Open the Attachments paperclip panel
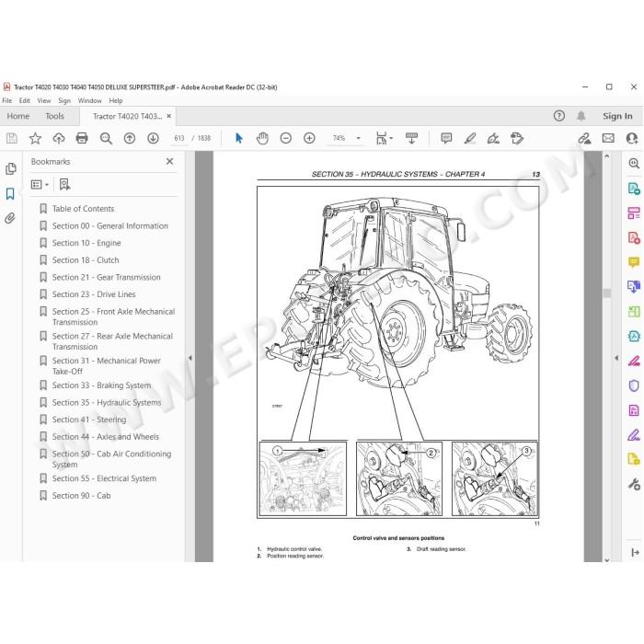This screenshot has height=644, width=644. (x=10, y=218)
